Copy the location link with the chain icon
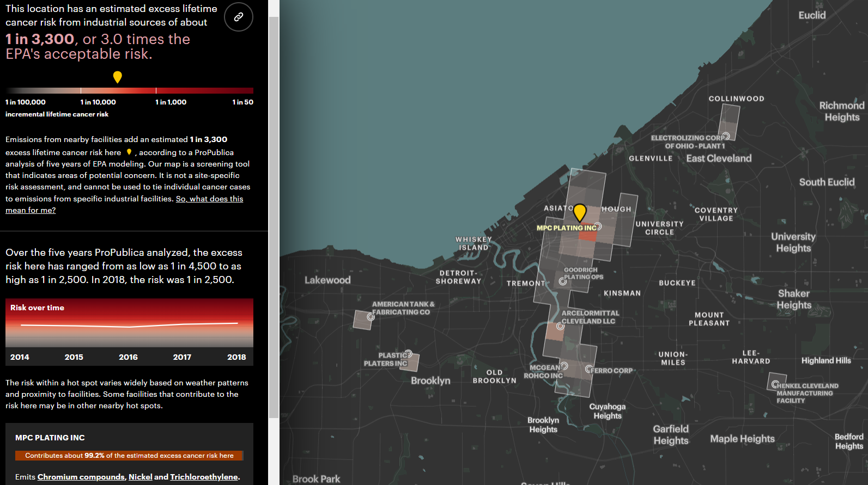Image resolution: width=868 pixels, height=485 pixels. [x=239, y=17]
